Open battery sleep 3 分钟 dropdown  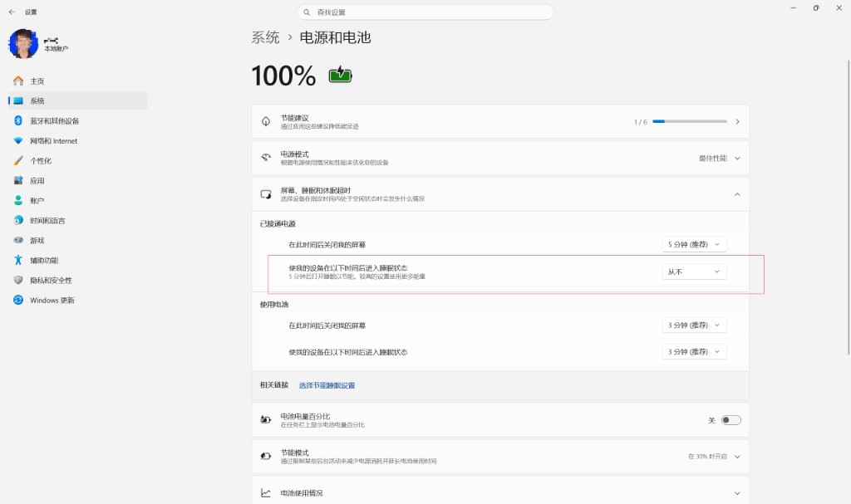(x=694, y=352)
